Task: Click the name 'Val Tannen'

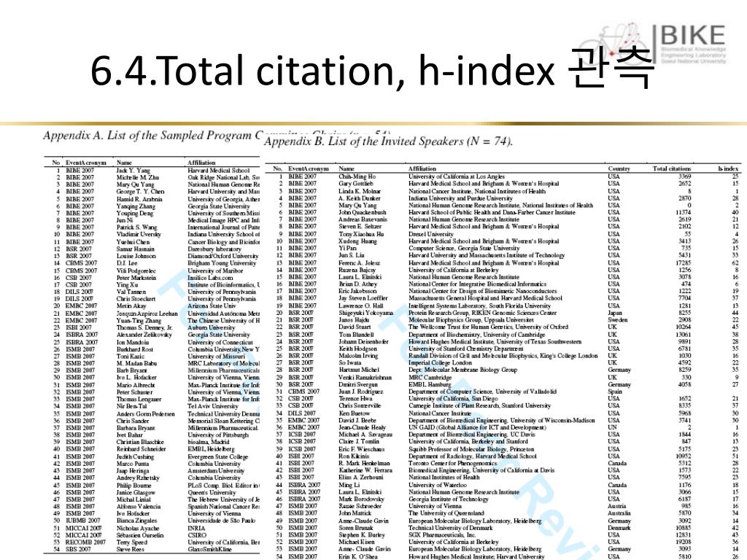Action: point(131,292)
